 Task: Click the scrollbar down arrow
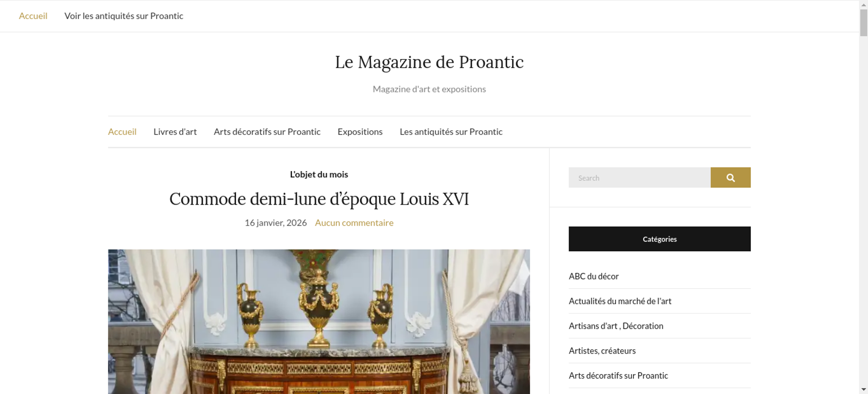pos(864,390)
